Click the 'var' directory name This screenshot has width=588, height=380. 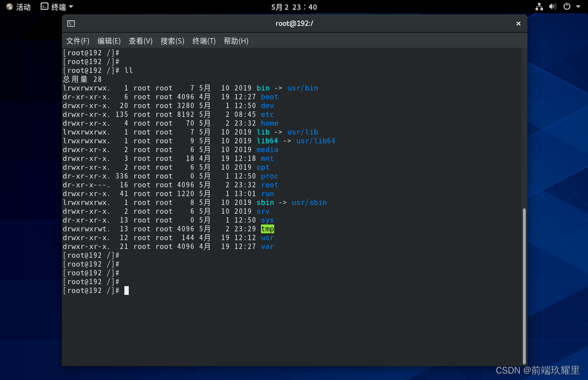tap(267, 246)
